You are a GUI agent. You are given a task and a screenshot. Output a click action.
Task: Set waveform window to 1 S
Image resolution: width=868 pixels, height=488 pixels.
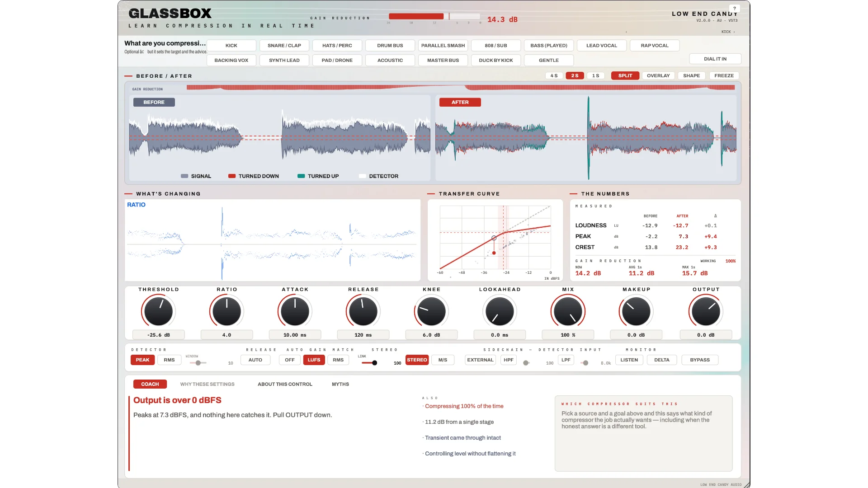click(x=596, y=76)
